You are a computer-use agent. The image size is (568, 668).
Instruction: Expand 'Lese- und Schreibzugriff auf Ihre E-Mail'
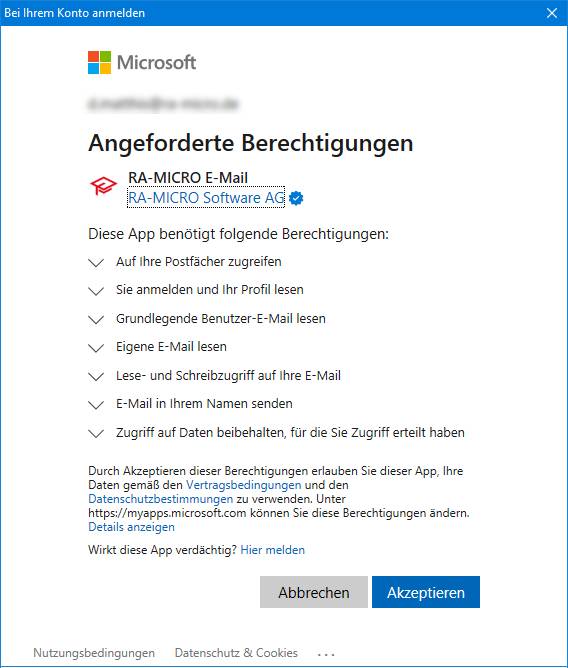[96, 376]
